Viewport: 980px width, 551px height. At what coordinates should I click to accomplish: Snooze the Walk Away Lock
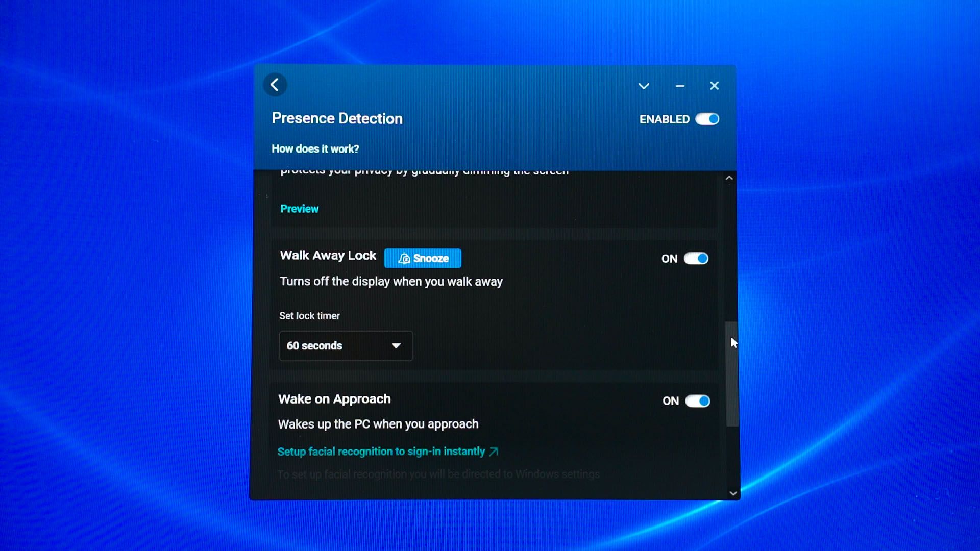pyautogui.click(x=423, y=258)
